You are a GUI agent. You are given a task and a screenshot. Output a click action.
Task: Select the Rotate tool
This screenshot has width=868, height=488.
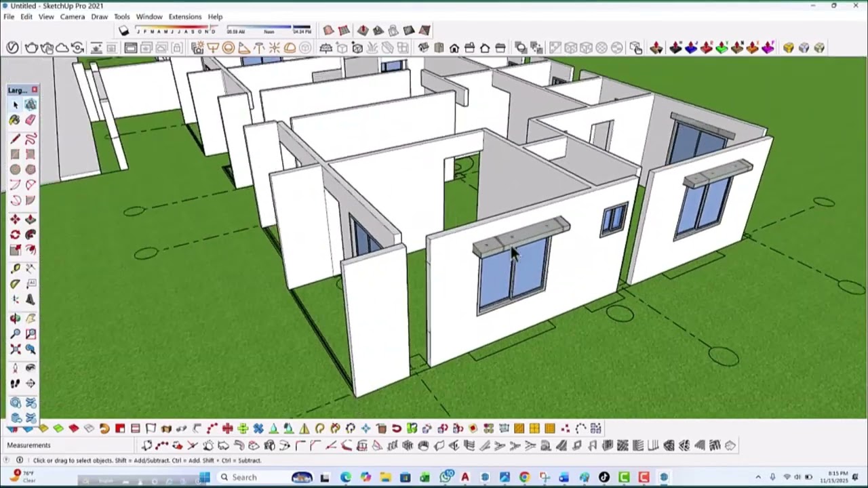coord(15,235)
